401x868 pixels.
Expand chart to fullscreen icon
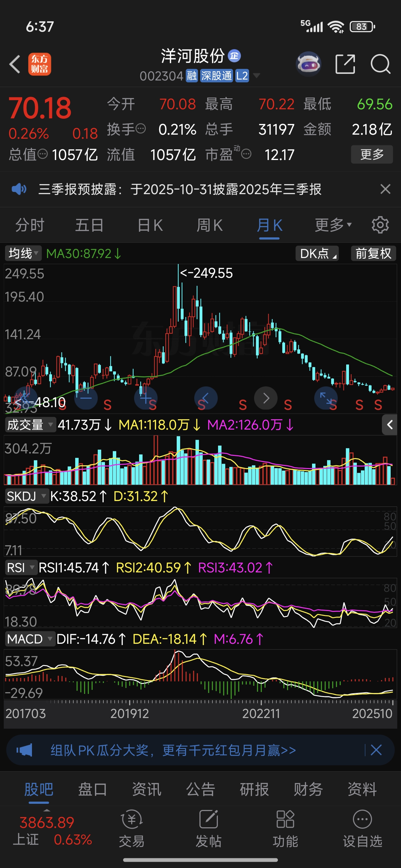pos(326,398)
